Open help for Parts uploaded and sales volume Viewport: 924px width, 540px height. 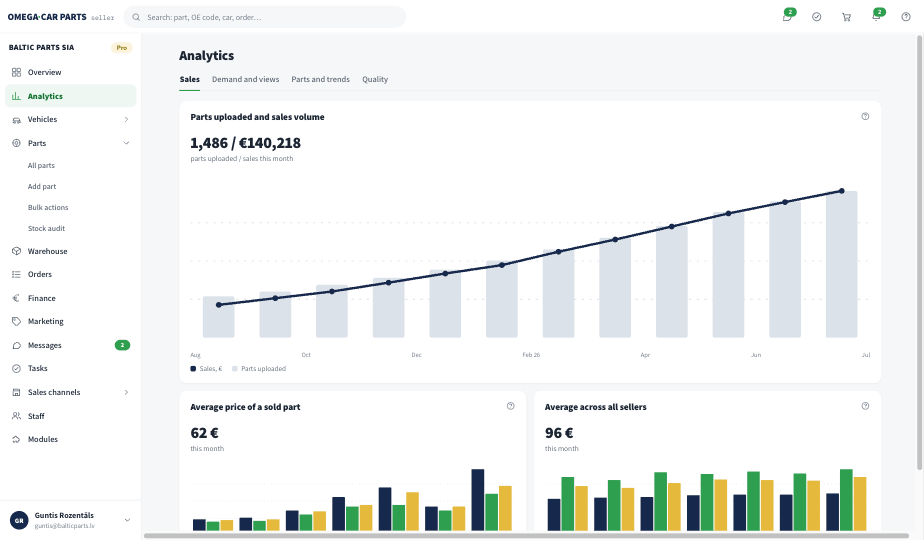(865, 117)
